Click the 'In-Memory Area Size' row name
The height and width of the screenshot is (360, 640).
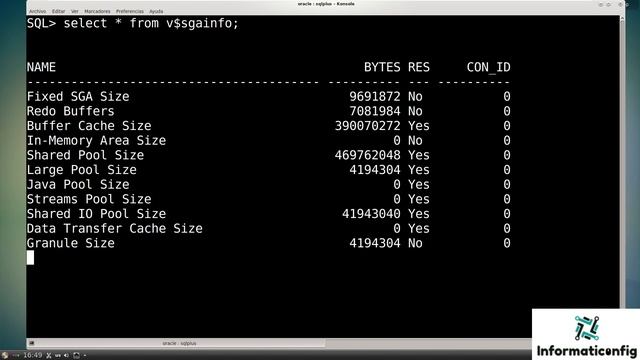coord(96,140)
